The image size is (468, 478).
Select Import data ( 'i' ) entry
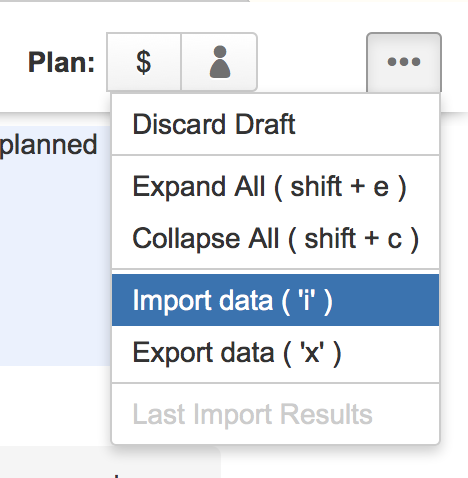[x=275, y=300]
